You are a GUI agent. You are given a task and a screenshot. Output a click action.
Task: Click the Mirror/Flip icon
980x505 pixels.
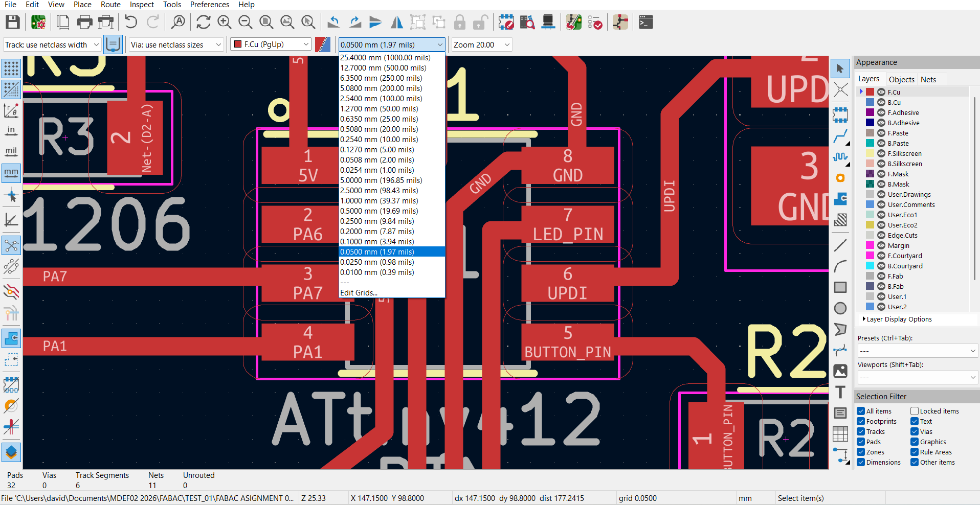(396, 22)
